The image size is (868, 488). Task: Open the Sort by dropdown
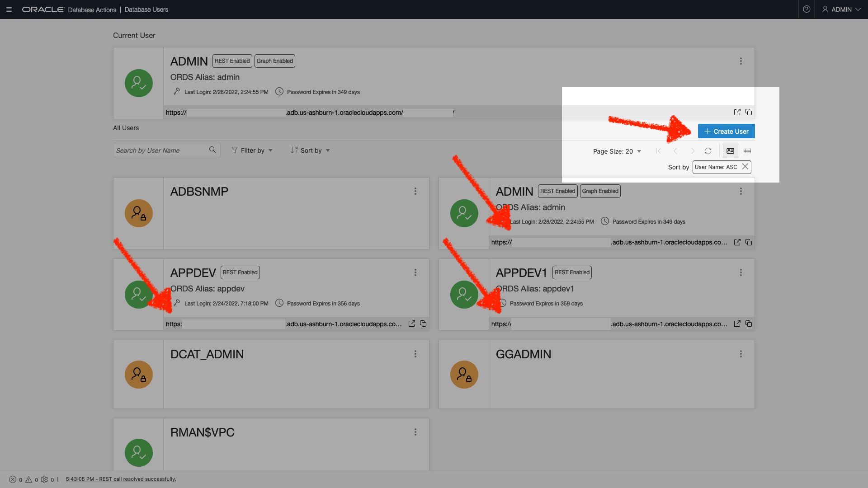pyautogui.click(x=310, y=150)
